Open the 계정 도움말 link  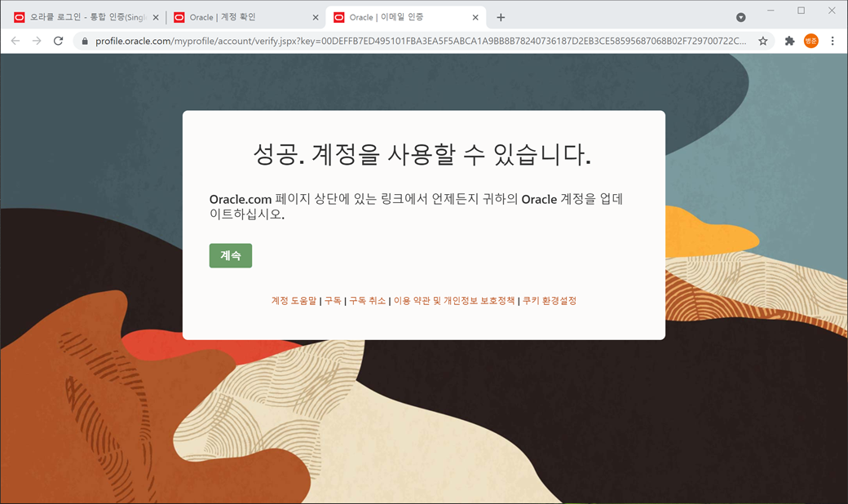(294, 301)
